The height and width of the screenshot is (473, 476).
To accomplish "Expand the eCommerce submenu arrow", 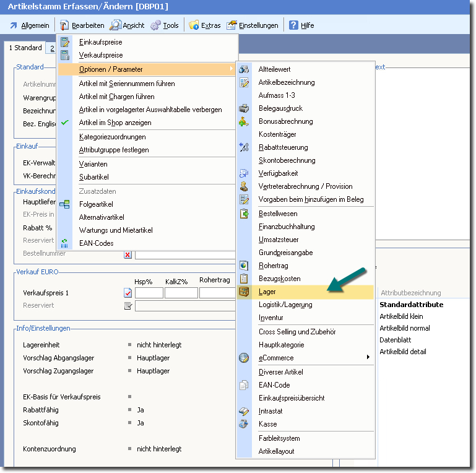I will [368, 357].
